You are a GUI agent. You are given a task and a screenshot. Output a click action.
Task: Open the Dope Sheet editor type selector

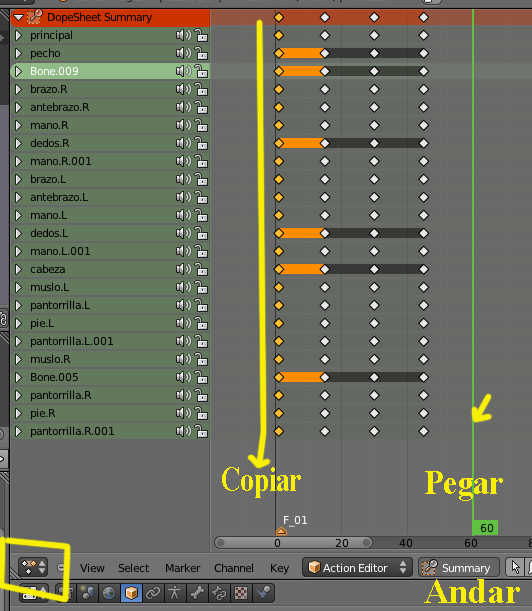[33, 567]
